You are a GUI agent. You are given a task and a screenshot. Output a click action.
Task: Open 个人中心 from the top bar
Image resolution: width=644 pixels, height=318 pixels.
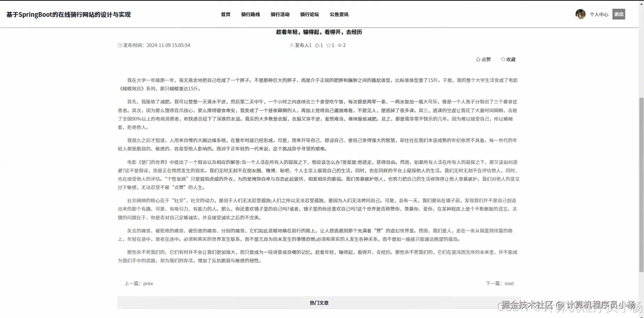pos(599,14)
